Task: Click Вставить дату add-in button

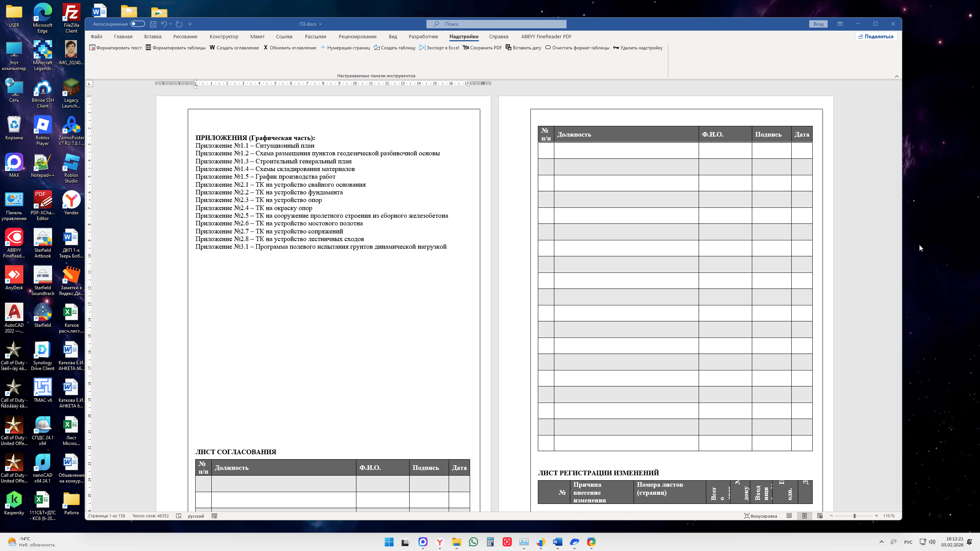Action: point(523,48)
